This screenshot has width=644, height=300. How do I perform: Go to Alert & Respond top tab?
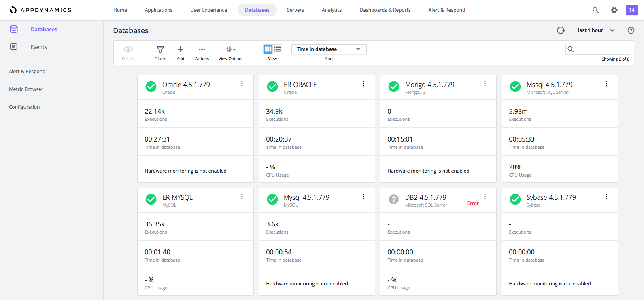click(x=447, y=10)
